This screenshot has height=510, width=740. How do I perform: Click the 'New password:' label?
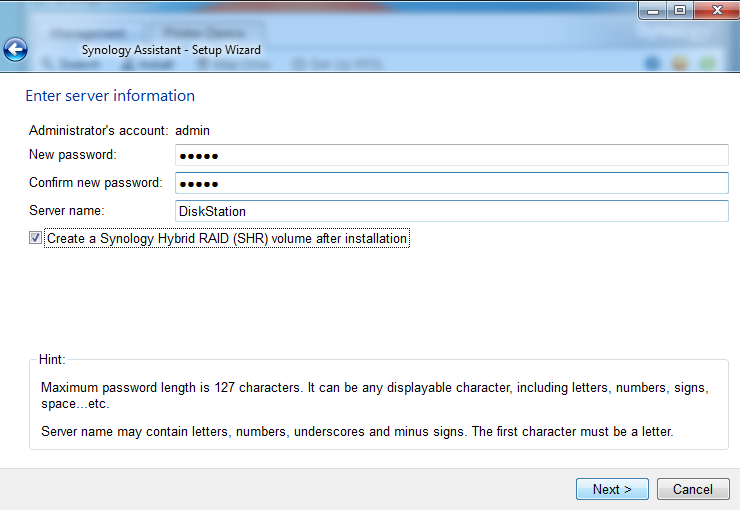click(73, 155)
